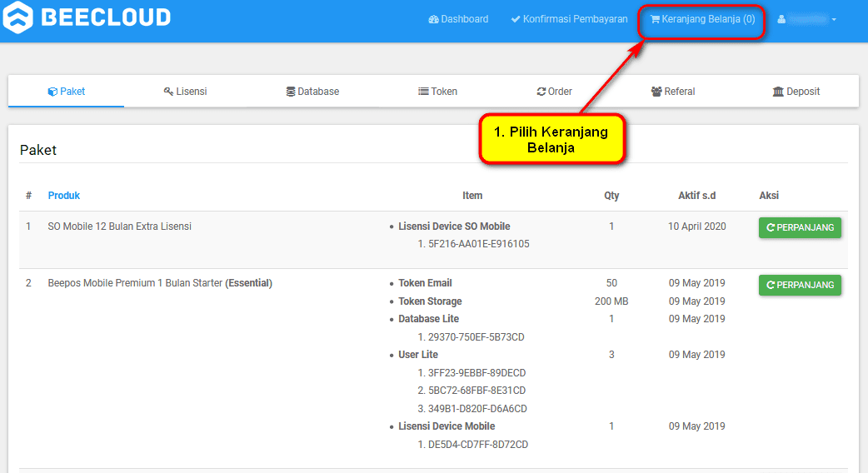Image resolution: width=868 pixels, height=473 pixels.
Task: Click database key 29370-750EF-5B73CD
Action: 476,337
